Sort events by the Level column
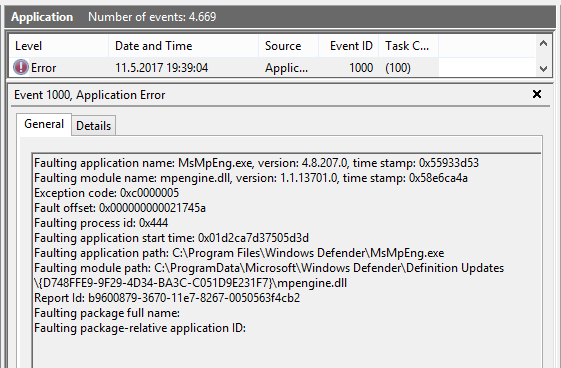Image resolution: width=561 pixels, height=368 pixels. pyautogui.click(x=59, y=46)
